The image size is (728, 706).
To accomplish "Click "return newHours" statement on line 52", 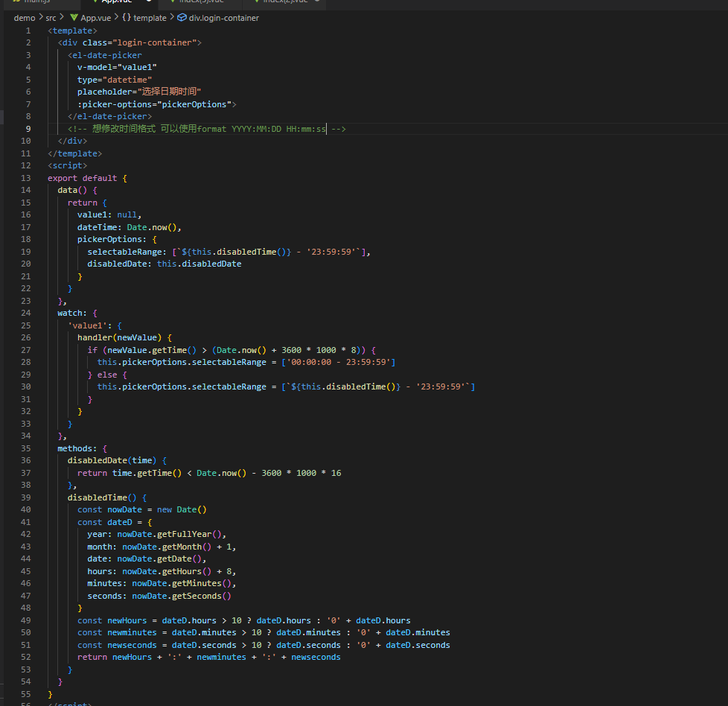I will tap(115, 658).
